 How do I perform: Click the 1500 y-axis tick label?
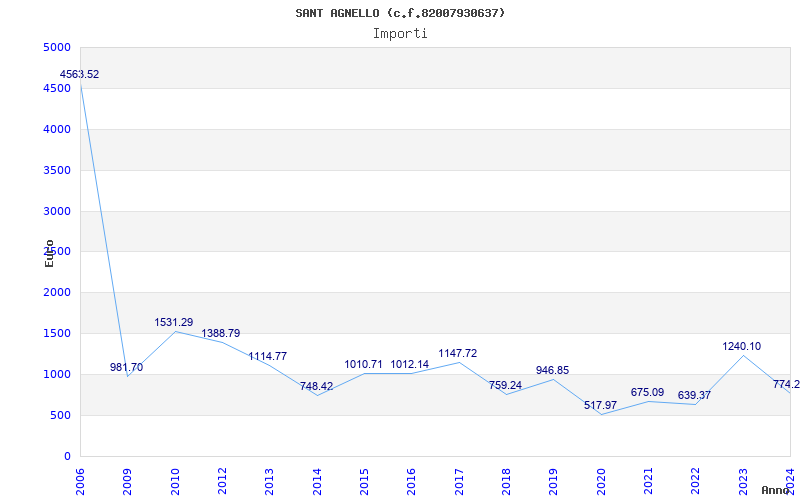[x=58, y=333]
